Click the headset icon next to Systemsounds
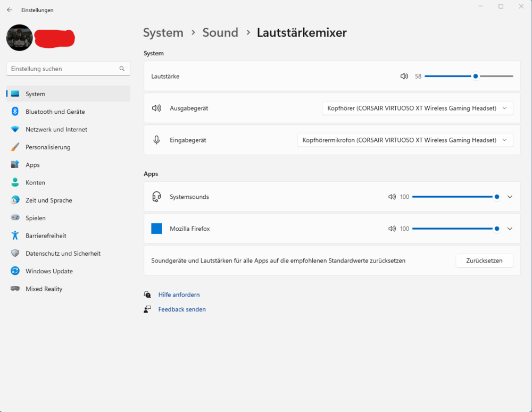This screenshot has height=412, width=532. (156, 196)
